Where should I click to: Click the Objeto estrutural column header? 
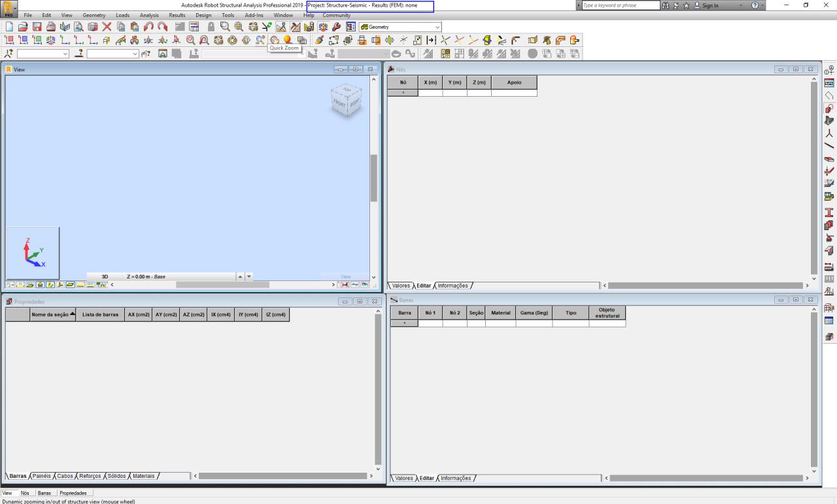pyautogui.click(x=607, y=313)
